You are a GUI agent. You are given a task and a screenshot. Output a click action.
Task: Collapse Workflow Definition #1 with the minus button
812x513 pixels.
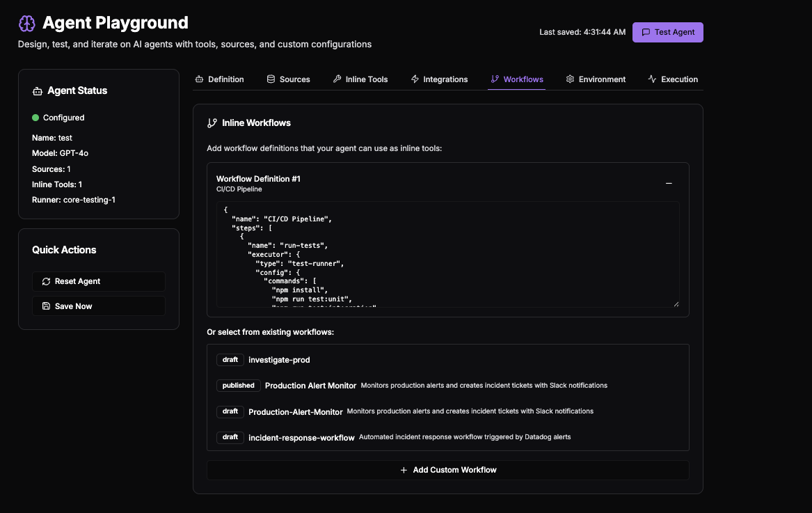669,184
